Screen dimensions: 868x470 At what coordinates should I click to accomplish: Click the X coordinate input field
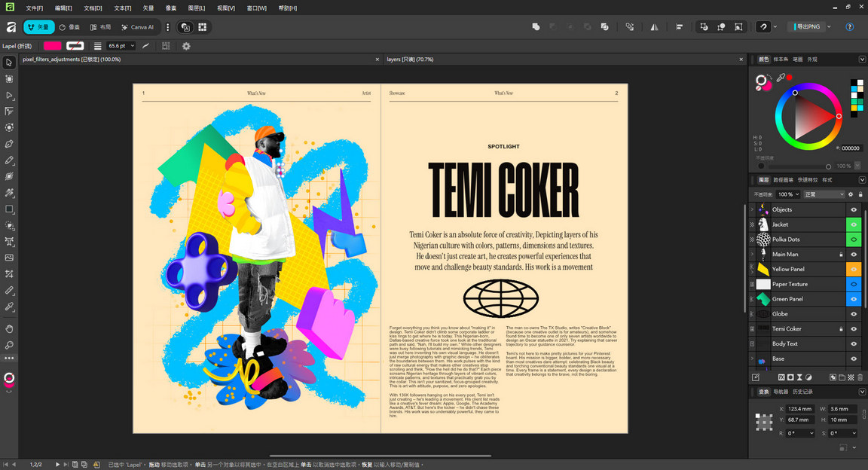point(799,408)
